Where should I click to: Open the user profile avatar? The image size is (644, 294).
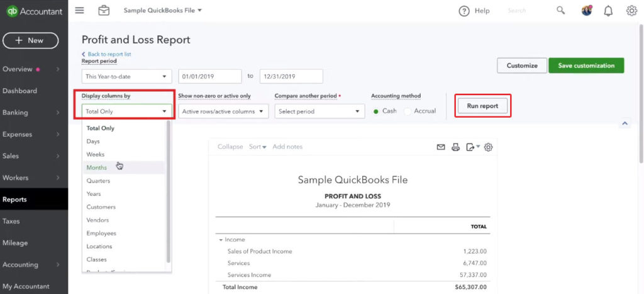[x=587, y=11]
